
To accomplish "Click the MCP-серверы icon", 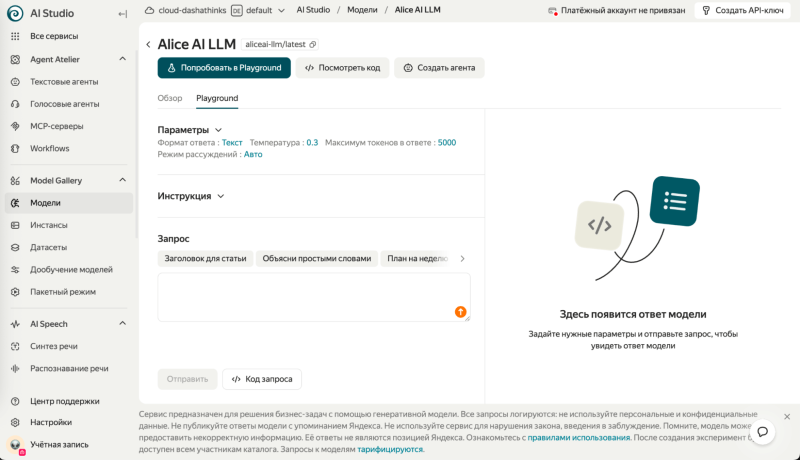I will coord(15,126).
